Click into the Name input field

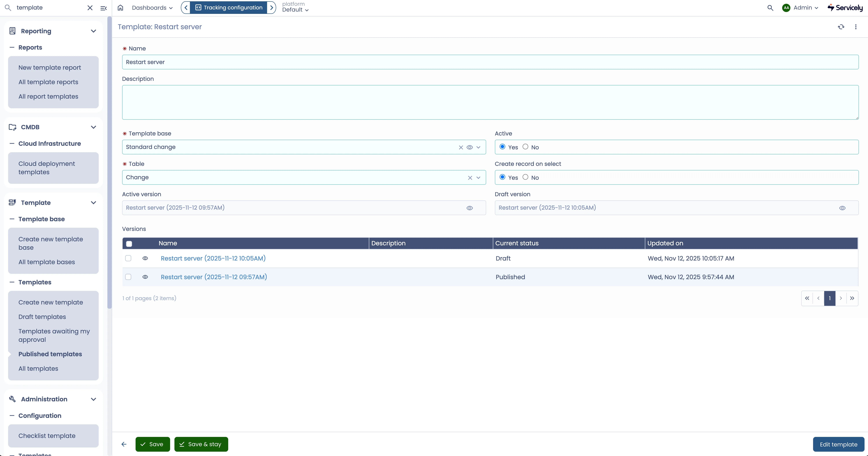[490, 62]
